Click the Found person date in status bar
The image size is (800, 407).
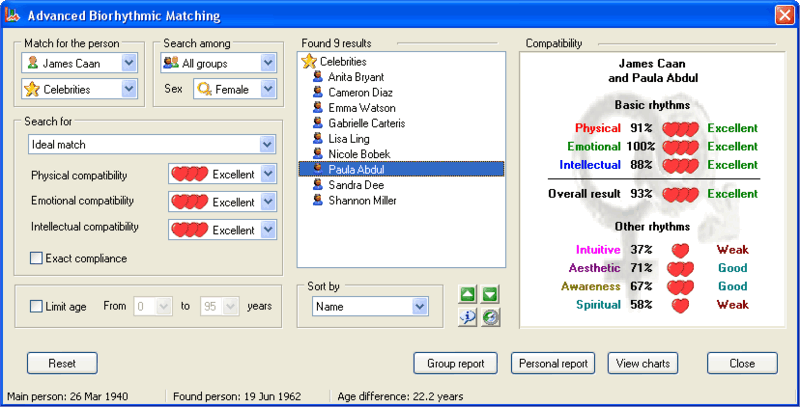pos(237,396)
